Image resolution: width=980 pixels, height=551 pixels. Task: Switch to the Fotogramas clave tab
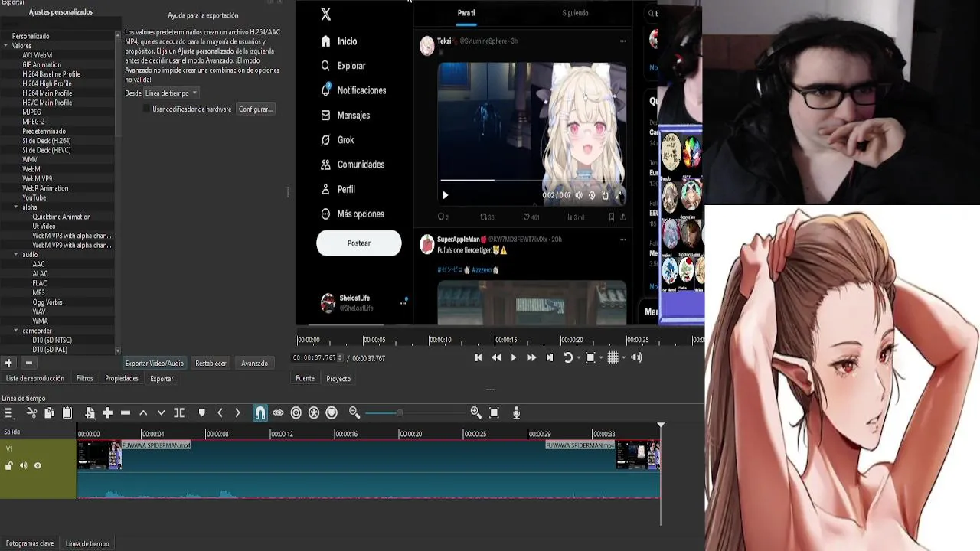click(x=30, y=543)
